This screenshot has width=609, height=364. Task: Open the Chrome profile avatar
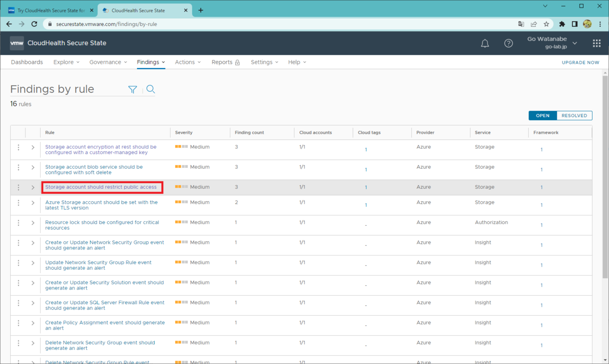tap(587, 24)
